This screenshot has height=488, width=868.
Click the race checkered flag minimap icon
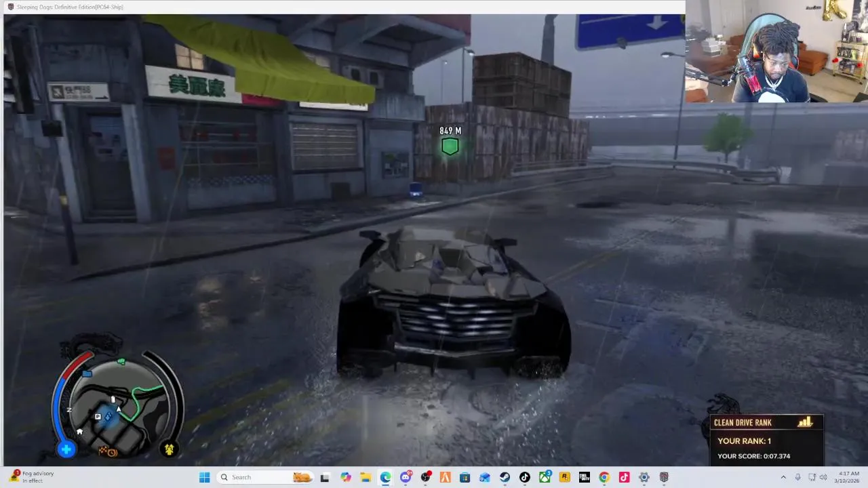(x=103, y=449)
